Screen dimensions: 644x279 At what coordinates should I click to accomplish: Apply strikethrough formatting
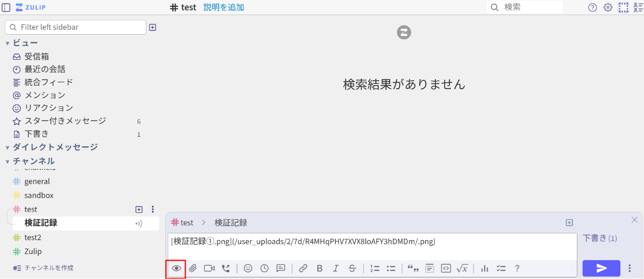pos(352,269)
